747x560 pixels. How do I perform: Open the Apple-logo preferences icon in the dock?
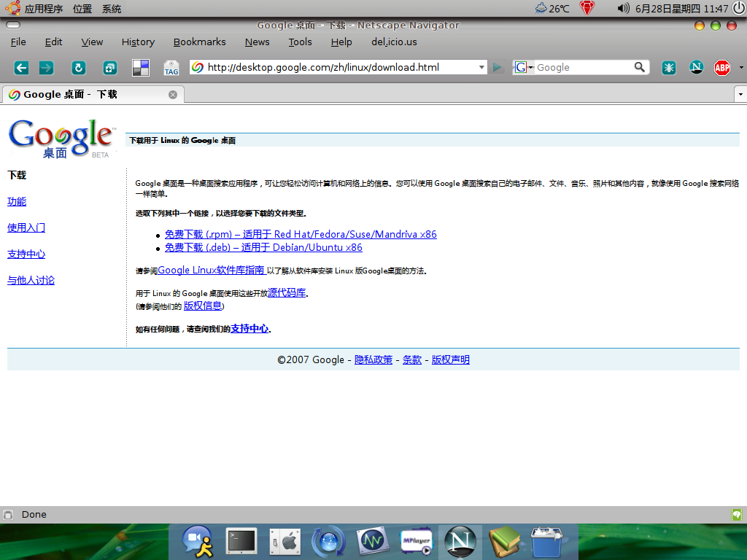pyautogui.click(x=285, y=542)
